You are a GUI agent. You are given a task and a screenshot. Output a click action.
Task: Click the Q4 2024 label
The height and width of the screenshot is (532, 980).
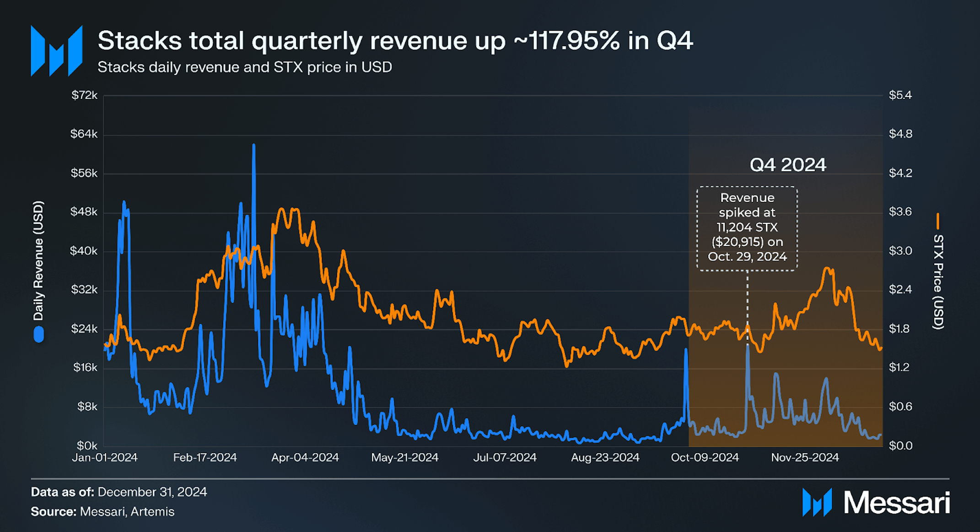(787, 165)
